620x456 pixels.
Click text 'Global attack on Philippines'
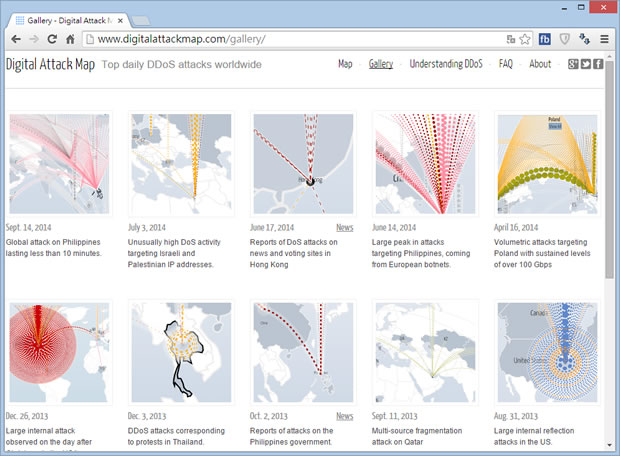click(x=53, y=242)
